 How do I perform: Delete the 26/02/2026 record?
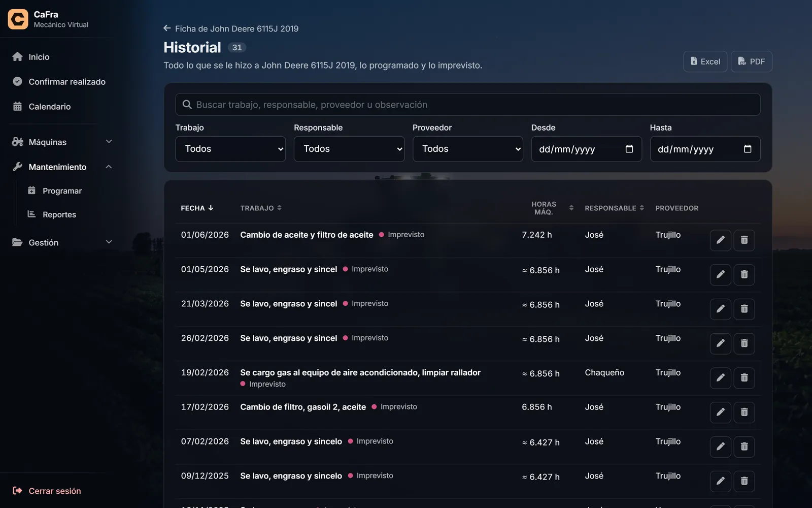coord(744,343)
